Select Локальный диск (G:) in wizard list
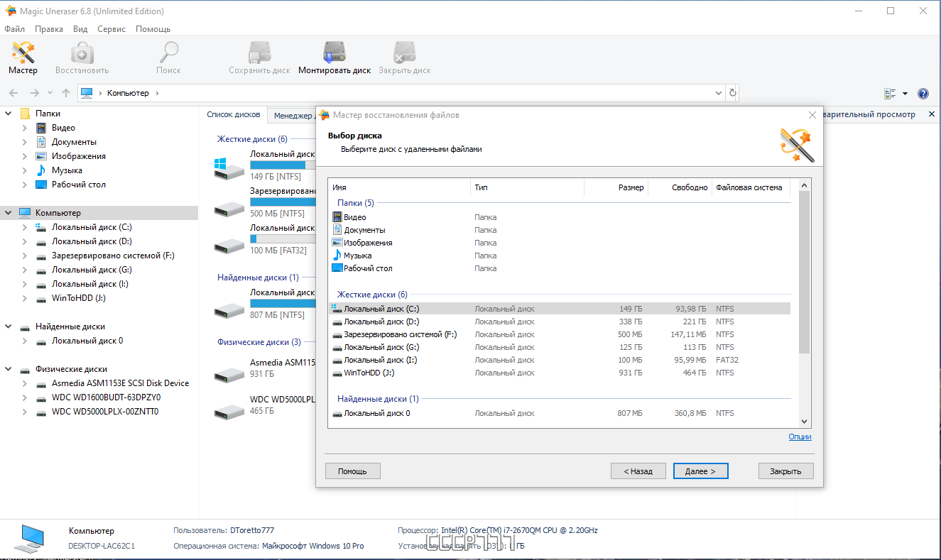 [560, 347]
